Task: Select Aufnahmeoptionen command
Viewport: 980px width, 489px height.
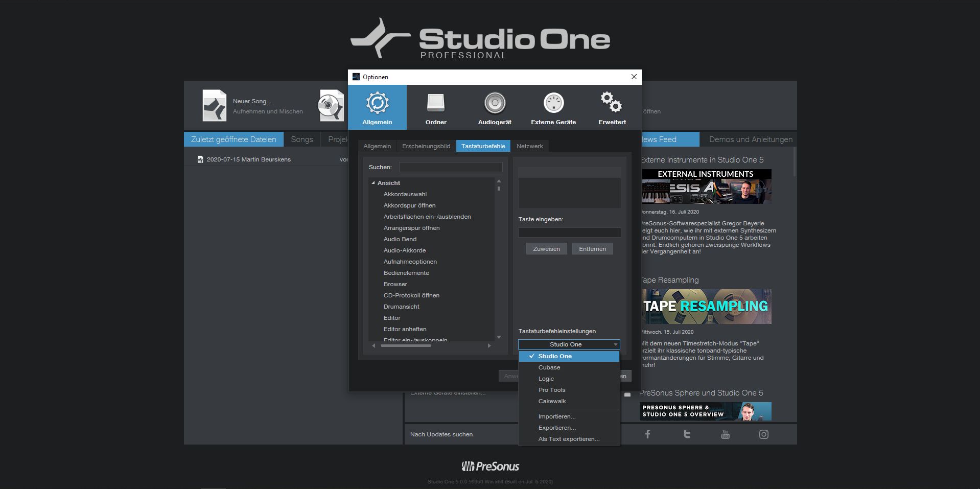Action: click(x=410, y=262)
